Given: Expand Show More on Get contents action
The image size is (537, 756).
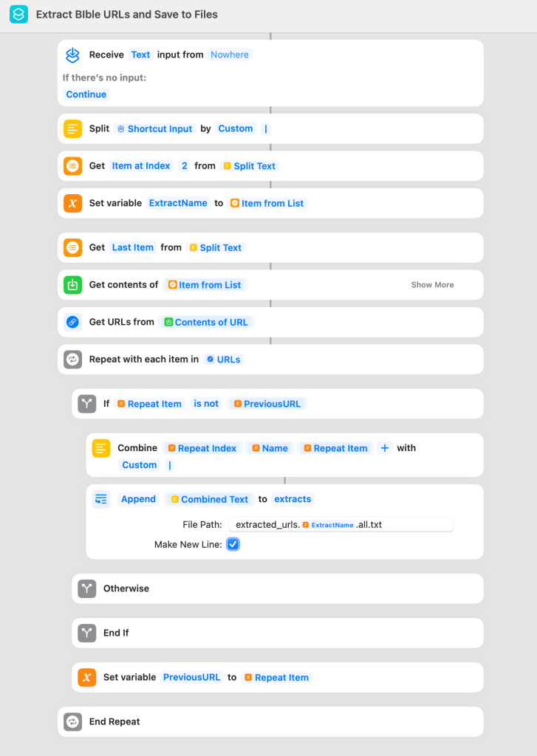Looking at the screenshot, I should [432, 285].
